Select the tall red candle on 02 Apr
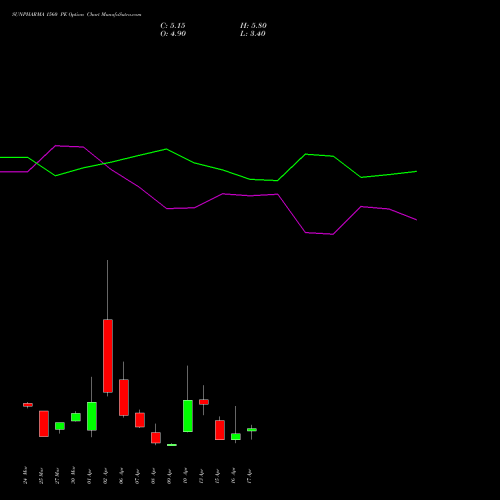 (x=108, y=356)
